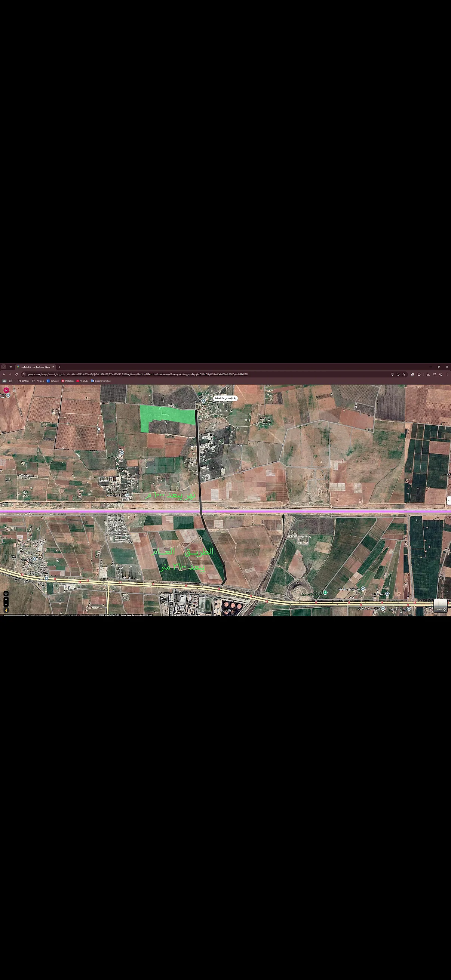This screenshot has width=451, height=980.
Task: Bookmark this page with the star icon
Action: pyautogui.click(x=404, y=375)
